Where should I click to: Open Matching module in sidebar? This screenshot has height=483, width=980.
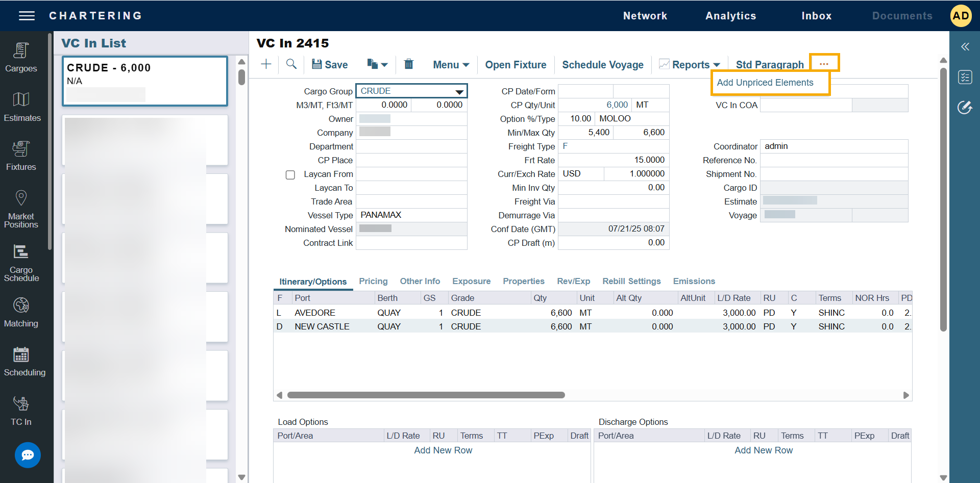point(21,312)
